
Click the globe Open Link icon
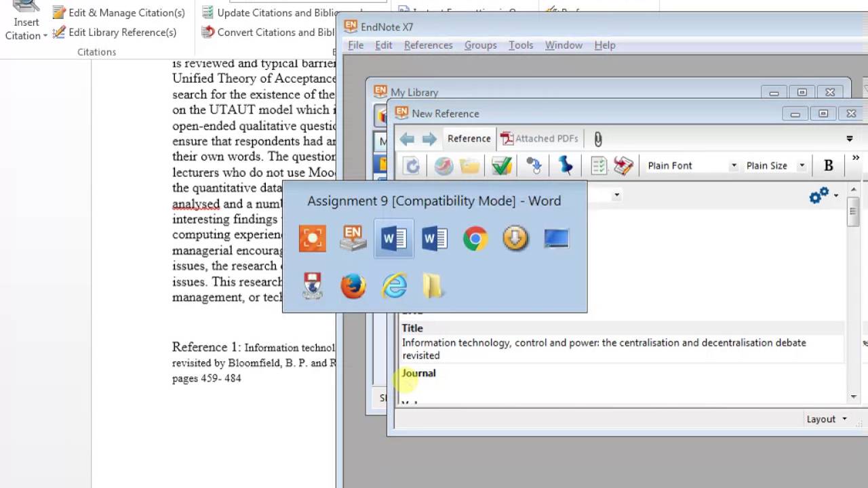click(x=443, y=166)
